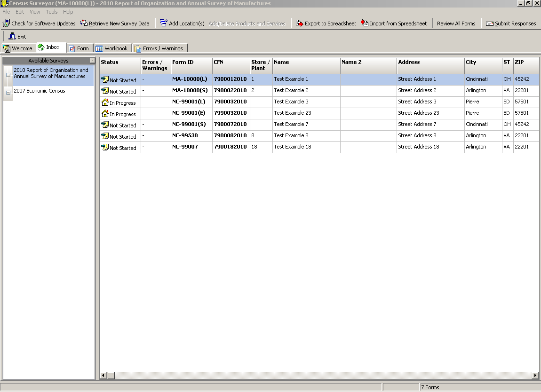Click Review All Forms button
Viewport: 541px width, 392px height.
pyautogui.click(x=456, y=24)
